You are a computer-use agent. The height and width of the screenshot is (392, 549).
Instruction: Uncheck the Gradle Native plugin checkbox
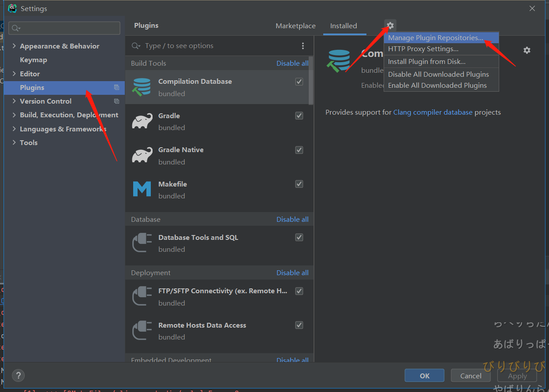click(x=299, y=150)
